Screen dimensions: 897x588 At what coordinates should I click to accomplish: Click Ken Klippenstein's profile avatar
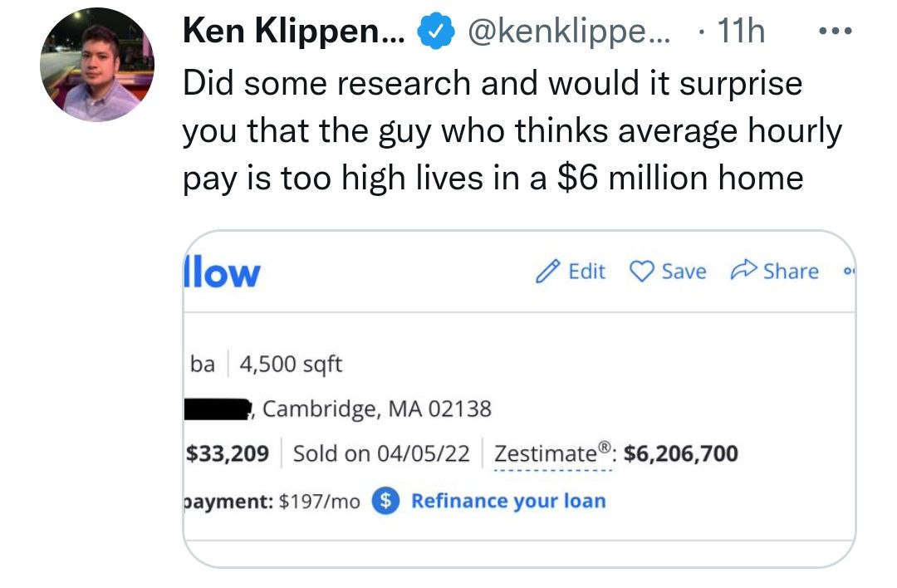(x=97, y=66)
